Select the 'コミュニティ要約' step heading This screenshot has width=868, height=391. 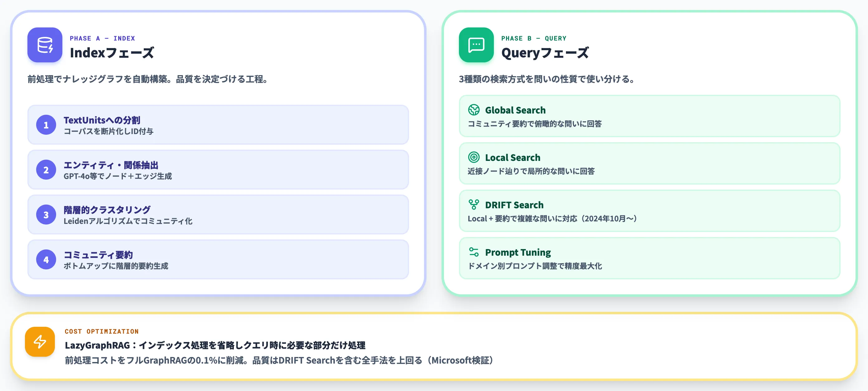pyautogui.click(x=98, y=254)
